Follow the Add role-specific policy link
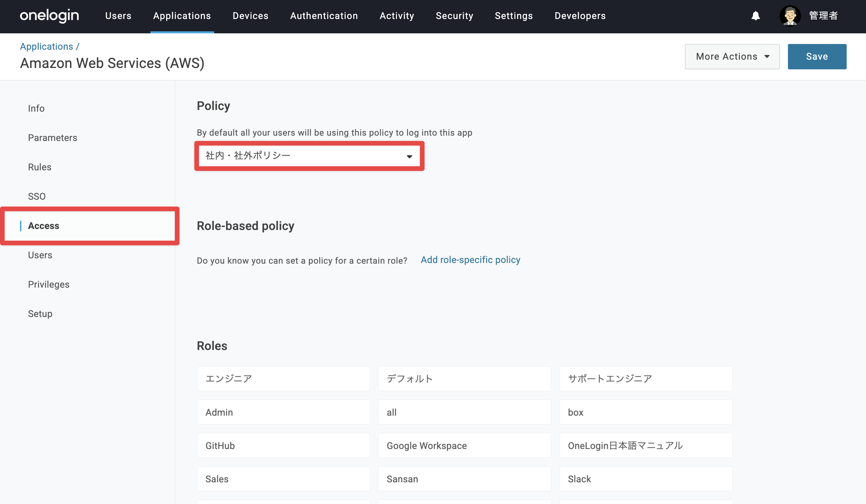866x504 pixels. pyautogui.click(x=470, y=260)
